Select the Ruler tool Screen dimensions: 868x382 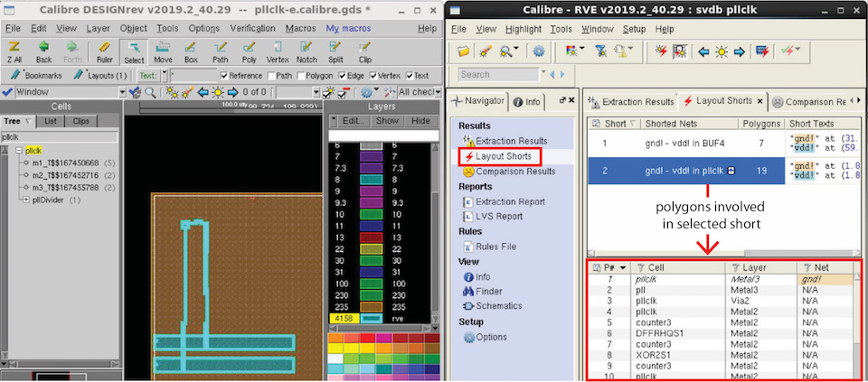(x=105, y=52)
